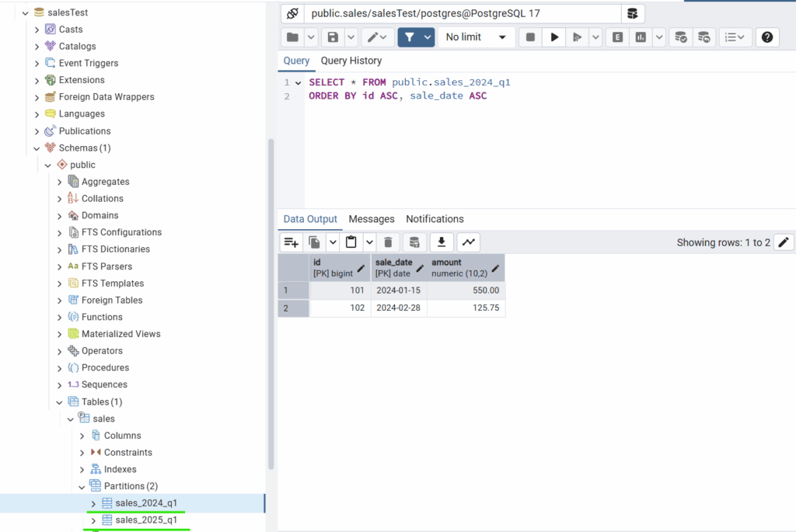Select the Notifications tab

(435, 218)
